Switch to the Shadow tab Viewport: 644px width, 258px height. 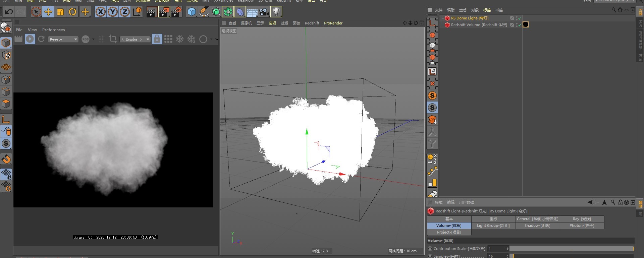click(x=537, y=225)
